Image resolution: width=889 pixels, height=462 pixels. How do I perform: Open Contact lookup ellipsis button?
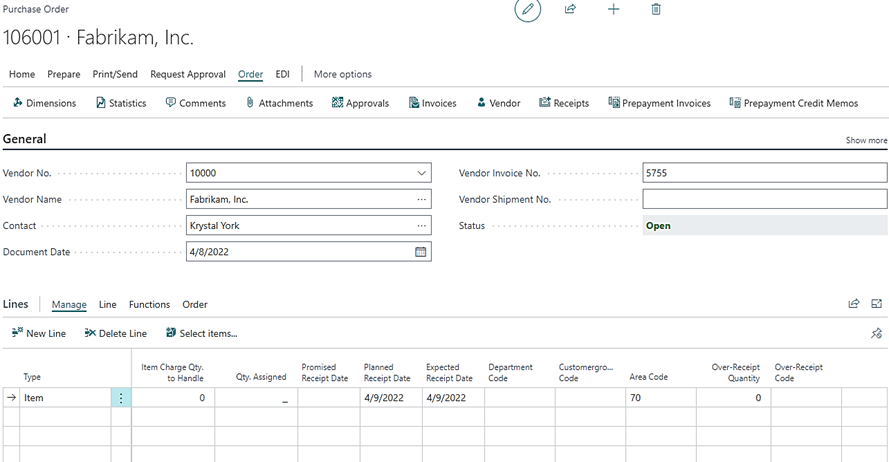coord(421,226)
